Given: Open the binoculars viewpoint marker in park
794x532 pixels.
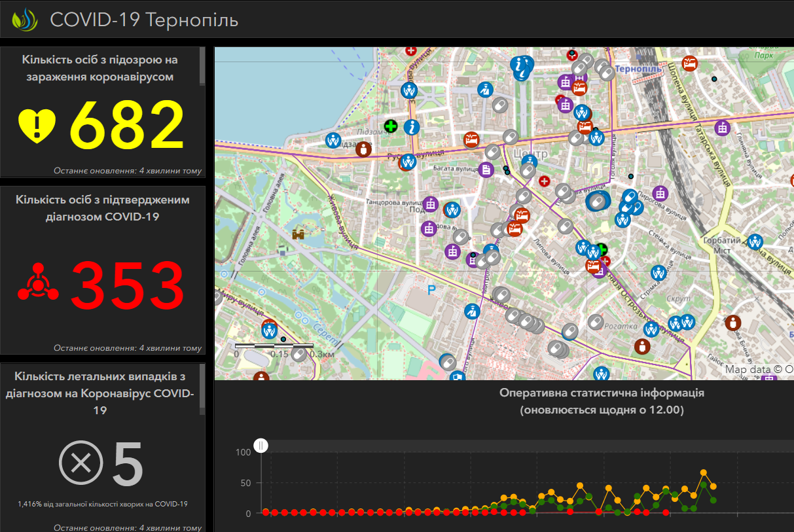Looking at the screenshot, I should (299, 232).
